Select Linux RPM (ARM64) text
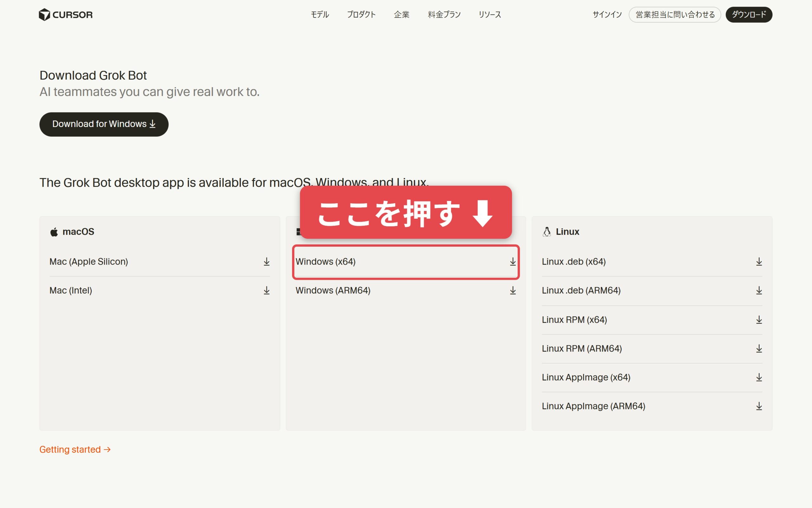This screenshot has width=812, height=508. coord(582,349)
